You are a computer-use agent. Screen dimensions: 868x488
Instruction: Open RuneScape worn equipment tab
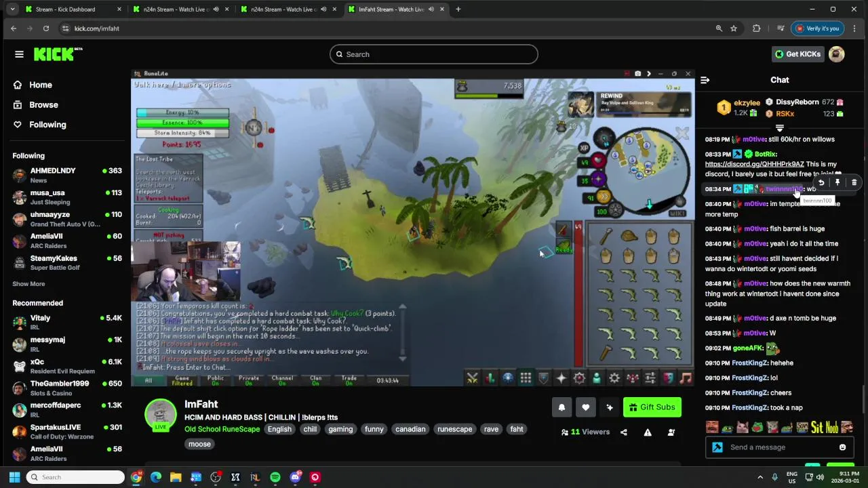543,378
